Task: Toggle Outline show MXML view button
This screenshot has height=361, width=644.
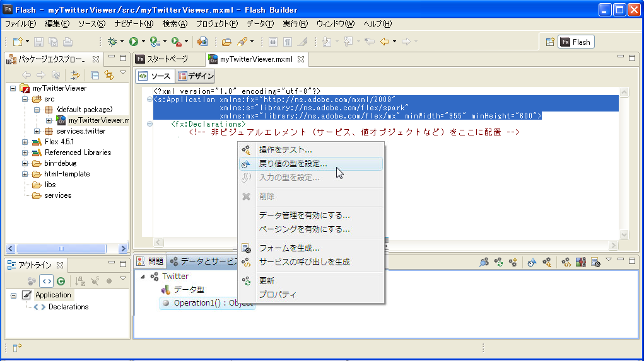Action: point(47,282)
